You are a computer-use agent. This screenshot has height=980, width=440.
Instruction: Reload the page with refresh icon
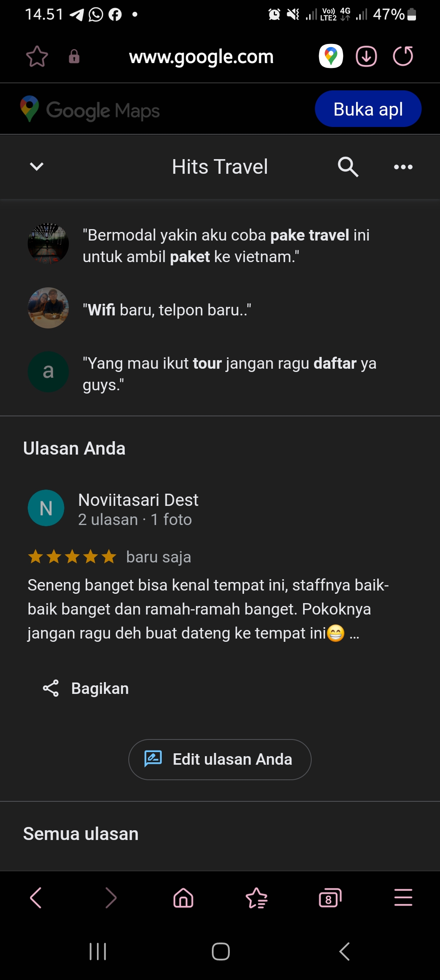(x=403, y=56)
